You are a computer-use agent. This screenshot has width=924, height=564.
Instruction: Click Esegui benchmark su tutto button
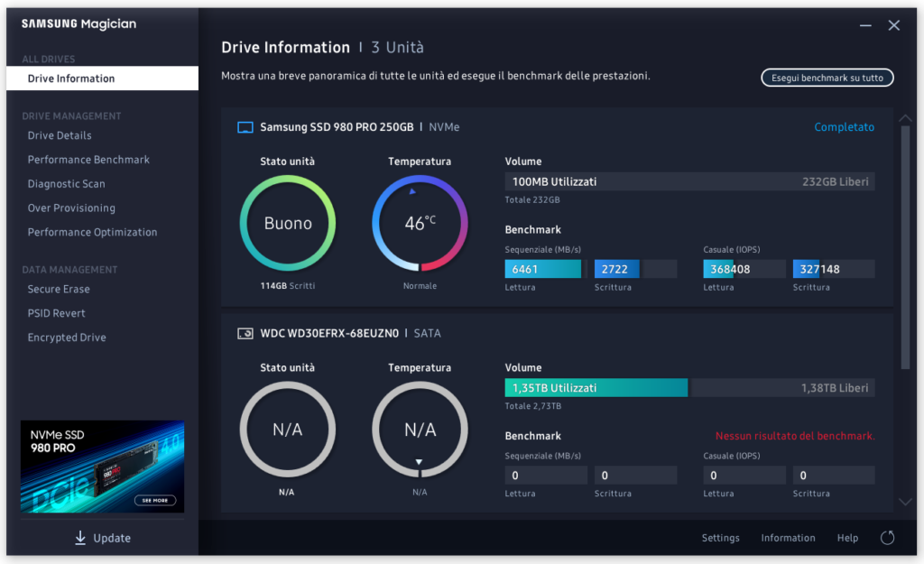[827, 78]
